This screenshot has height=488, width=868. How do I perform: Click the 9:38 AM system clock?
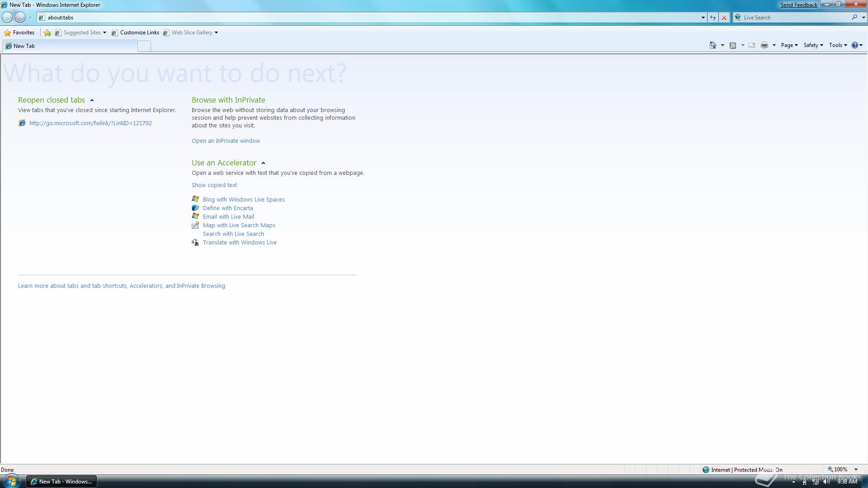pyautogui.click(x=847, y=482)
